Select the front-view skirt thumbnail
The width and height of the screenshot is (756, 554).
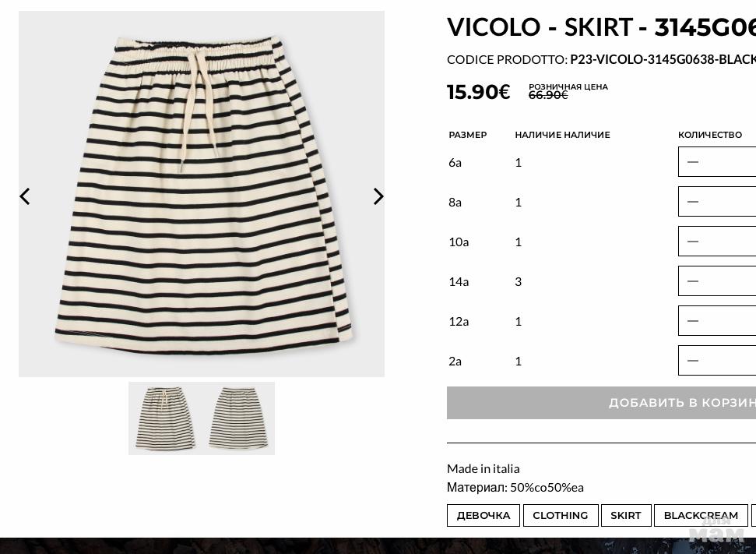click(165, 418)
